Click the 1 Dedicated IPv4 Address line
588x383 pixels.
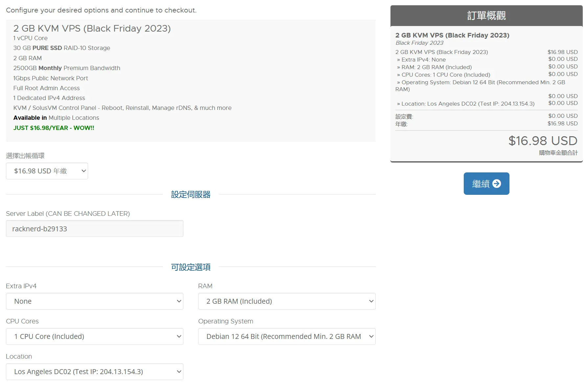49,98
